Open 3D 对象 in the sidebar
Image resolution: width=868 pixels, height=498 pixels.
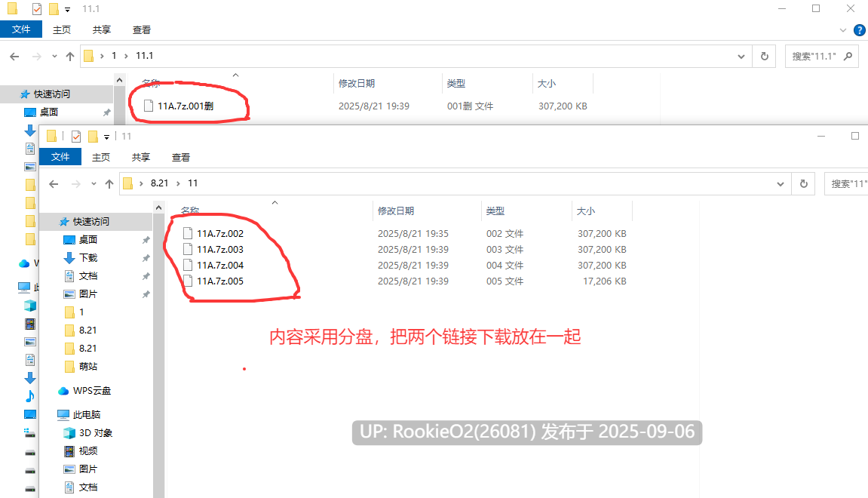[95, 432]
